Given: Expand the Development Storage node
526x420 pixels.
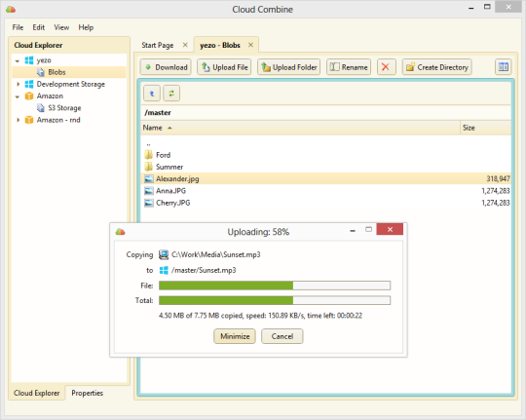Looking at the screenshot, I should coord(19,84).
